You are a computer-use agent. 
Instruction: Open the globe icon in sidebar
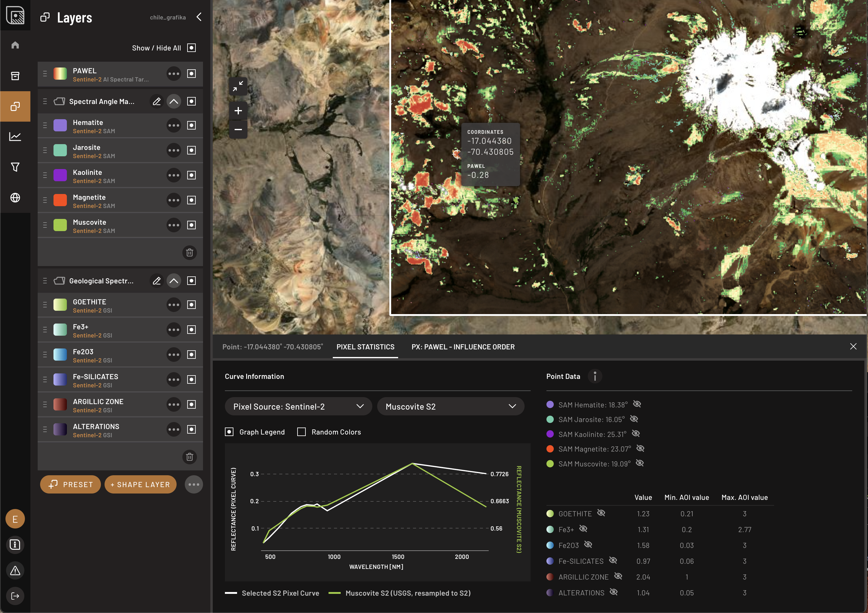(15, 197)
